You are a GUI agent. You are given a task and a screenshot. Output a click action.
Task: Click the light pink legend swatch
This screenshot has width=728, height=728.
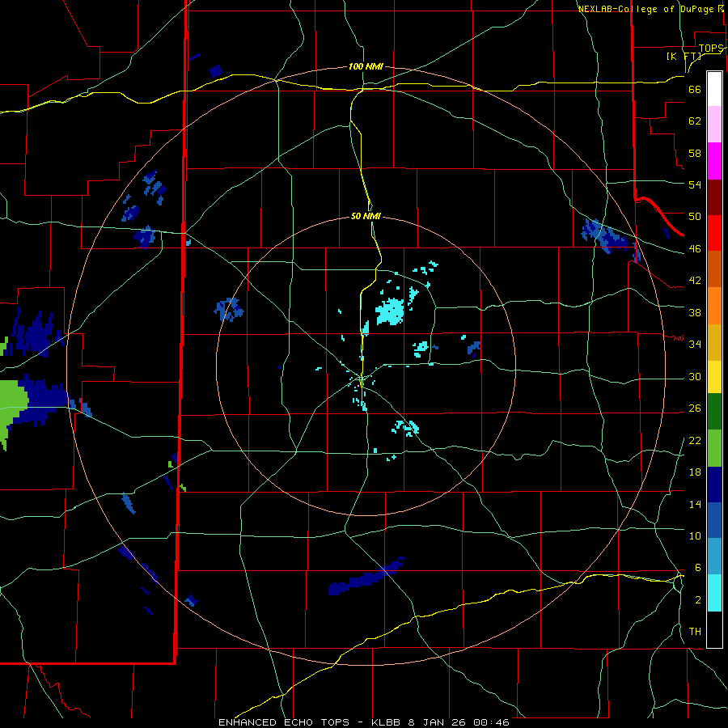(714, 125)
